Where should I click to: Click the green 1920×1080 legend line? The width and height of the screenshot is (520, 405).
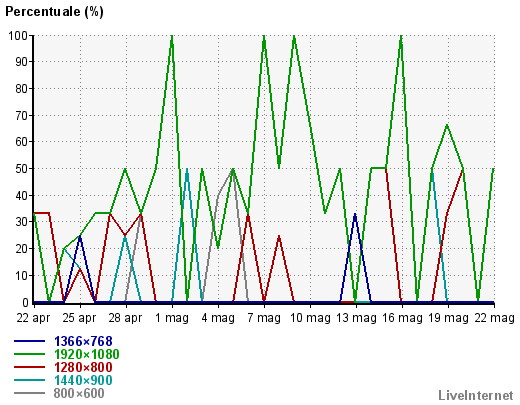point(29,354)
